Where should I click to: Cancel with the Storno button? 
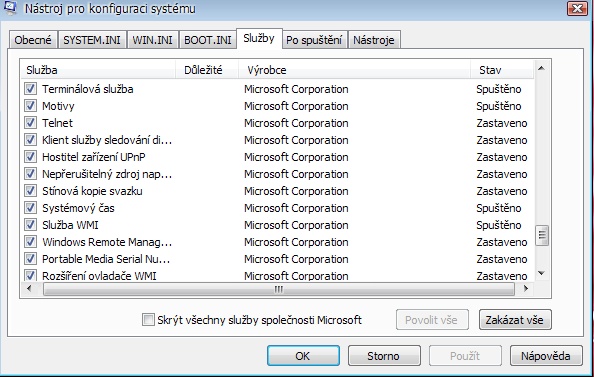pyautogui.click(x=384, y=356)
